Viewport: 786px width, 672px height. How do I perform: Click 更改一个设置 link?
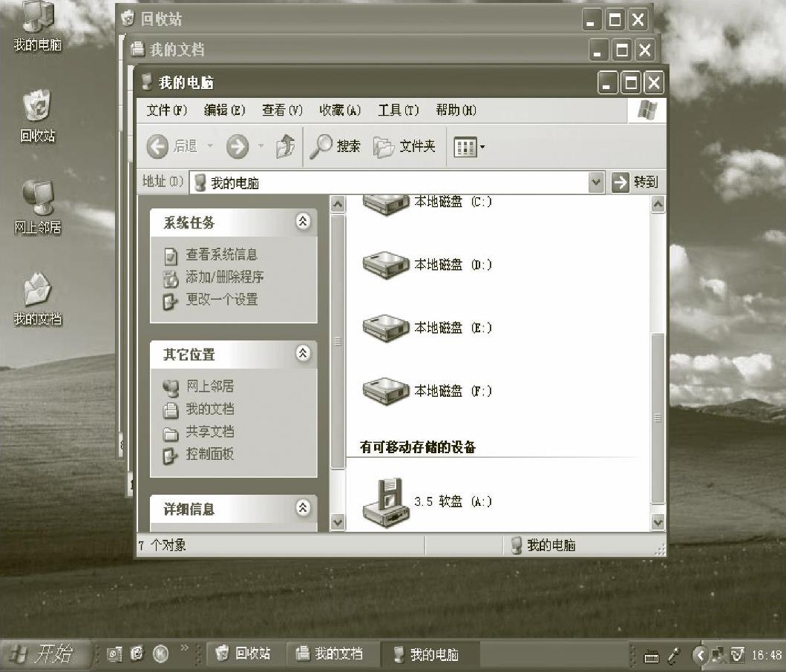coord(222,300)
